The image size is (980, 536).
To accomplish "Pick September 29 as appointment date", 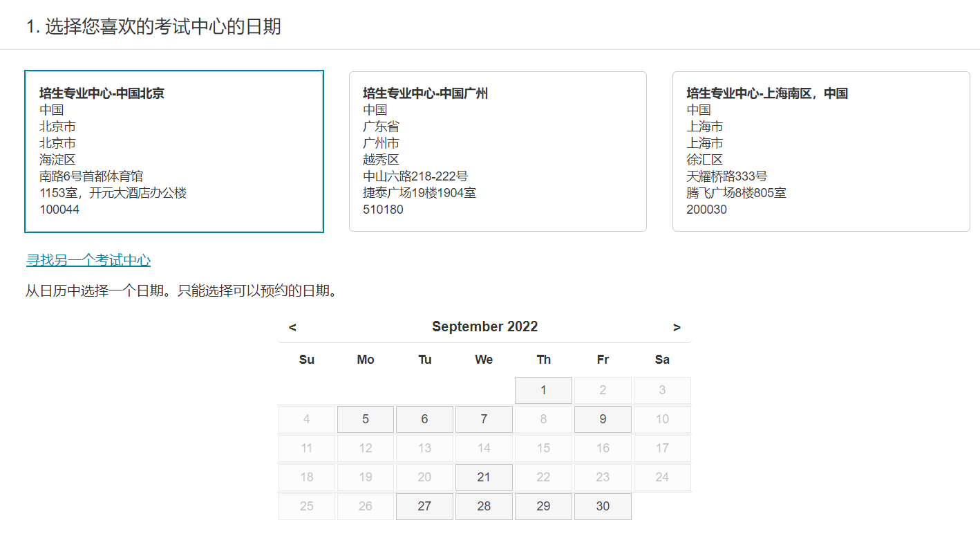I will [x=543, y=506].
